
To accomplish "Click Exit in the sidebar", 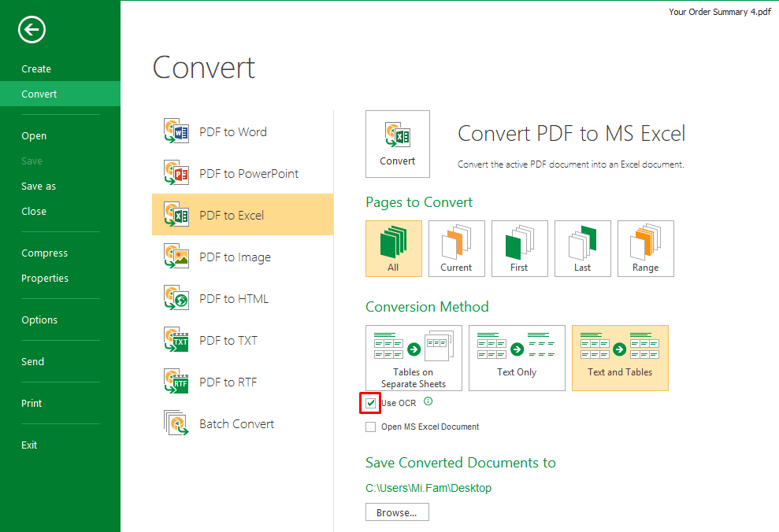I will click(x=29, y=445).
